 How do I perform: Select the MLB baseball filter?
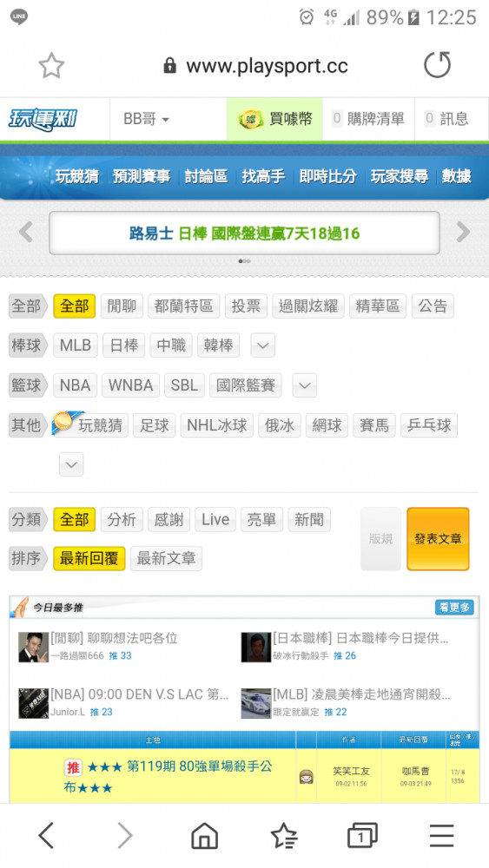76,345
